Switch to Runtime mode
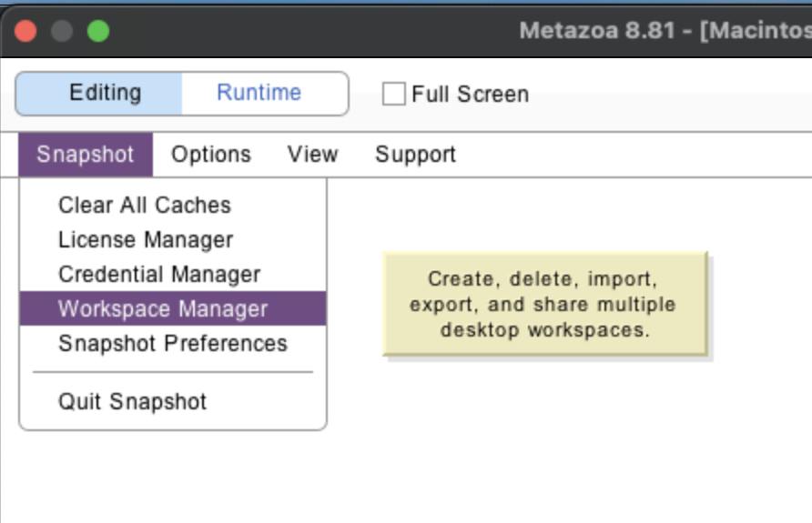812x523 pixels. 259,94
